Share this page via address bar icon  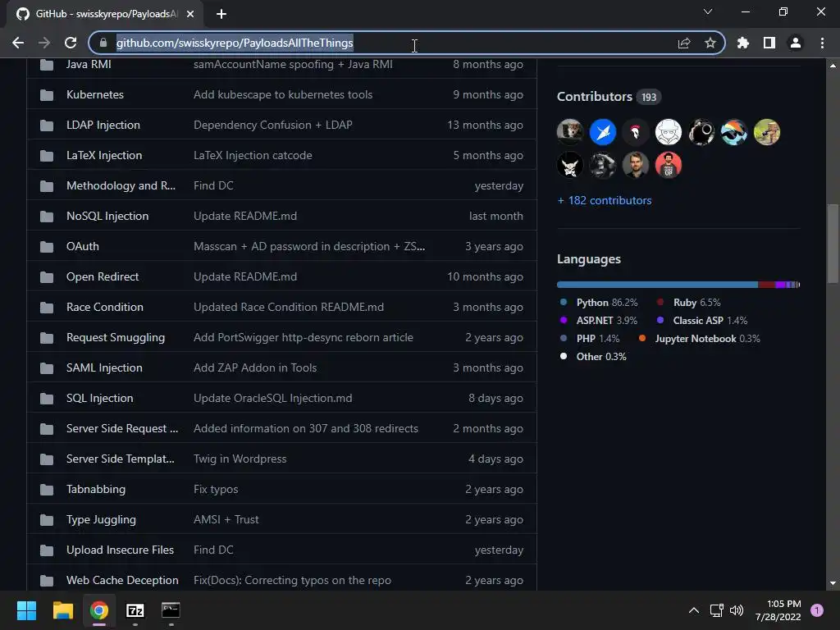click(684, 43)
